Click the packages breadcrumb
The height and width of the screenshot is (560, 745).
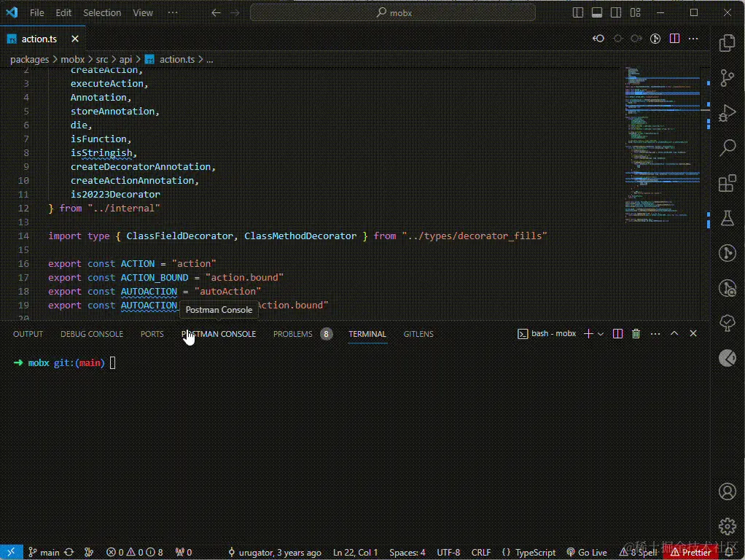[29, 59]
